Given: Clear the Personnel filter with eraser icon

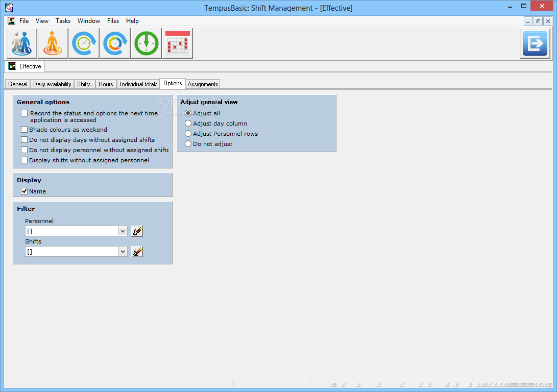Looking at the screenshot, I should [x=137, y=231].
